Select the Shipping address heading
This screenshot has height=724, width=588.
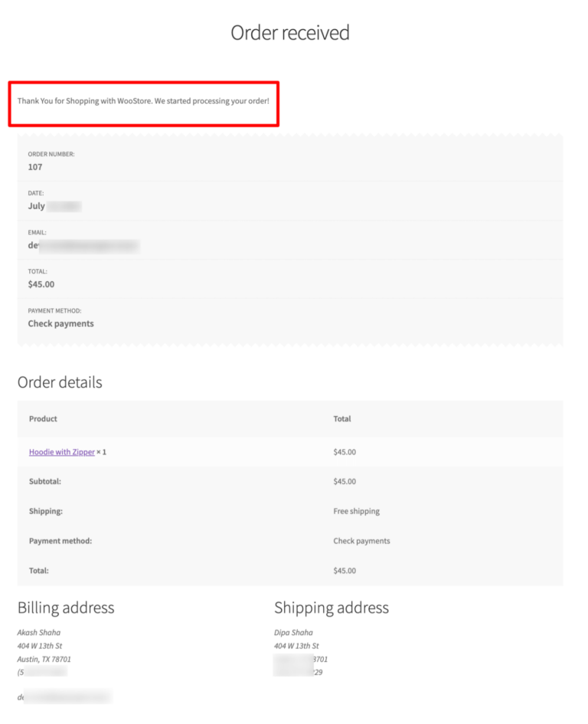tap(332, 608)
